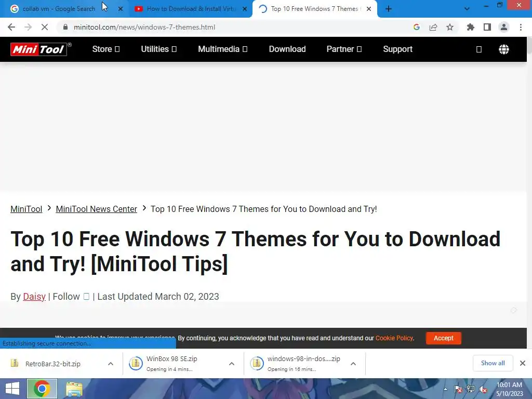
Task: Open the Extensions puzzle icon
Action: 471,27
